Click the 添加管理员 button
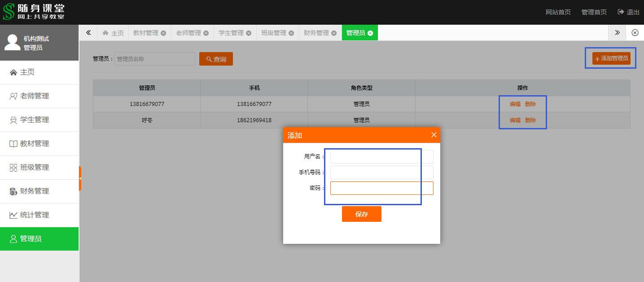 tap(611, 58)
